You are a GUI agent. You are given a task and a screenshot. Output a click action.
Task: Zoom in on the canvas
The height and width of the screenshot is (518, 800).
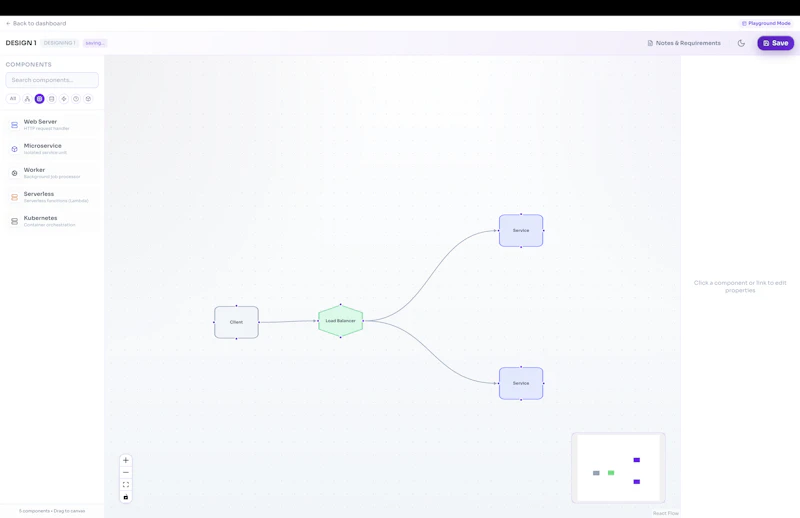(x=126, y=460)
